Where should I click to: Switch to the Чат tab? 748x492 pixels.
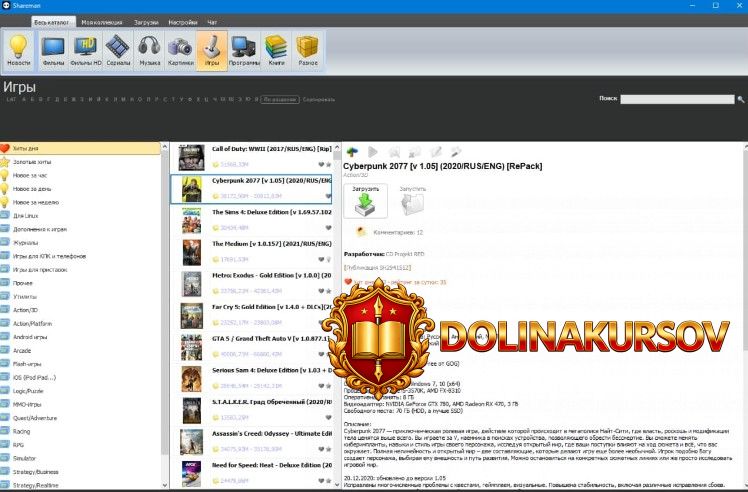click(x=212, y=22)
